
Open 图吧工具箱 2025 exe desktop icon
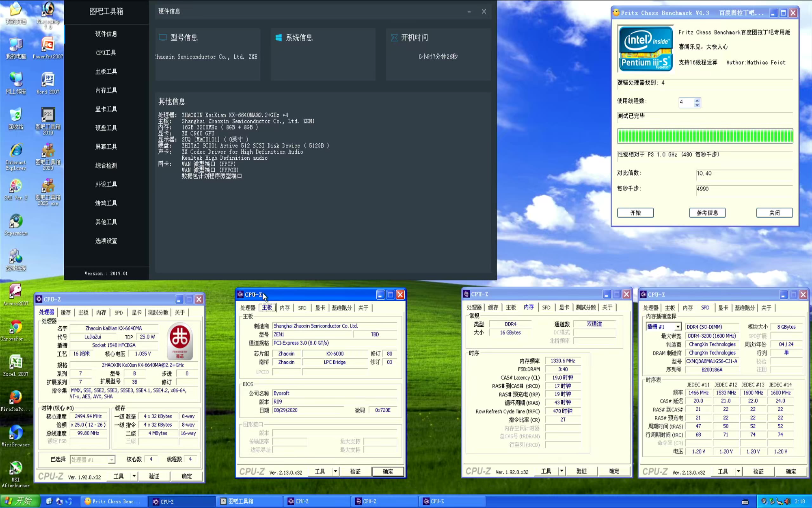click(x=48, y=192)
